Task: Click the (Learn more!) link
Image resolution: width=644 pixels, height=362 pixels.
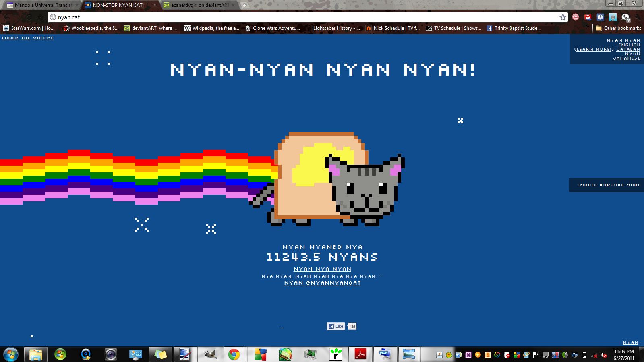Action: (594, 50)
